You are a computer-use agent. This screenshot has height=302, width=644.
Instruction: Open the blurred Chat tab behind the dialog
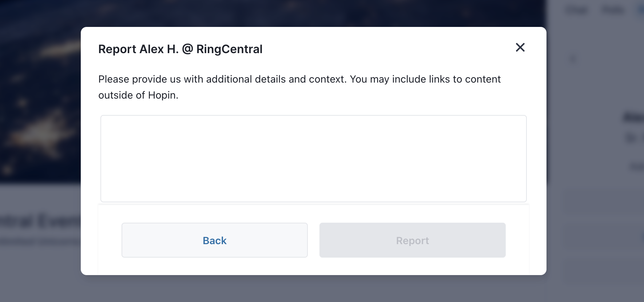click(577, 10)
